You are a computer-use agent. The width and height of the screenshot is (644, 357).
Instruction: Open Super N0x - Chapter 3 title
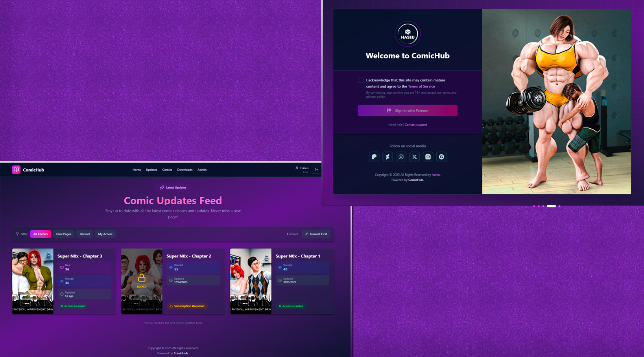click(80, 256)
